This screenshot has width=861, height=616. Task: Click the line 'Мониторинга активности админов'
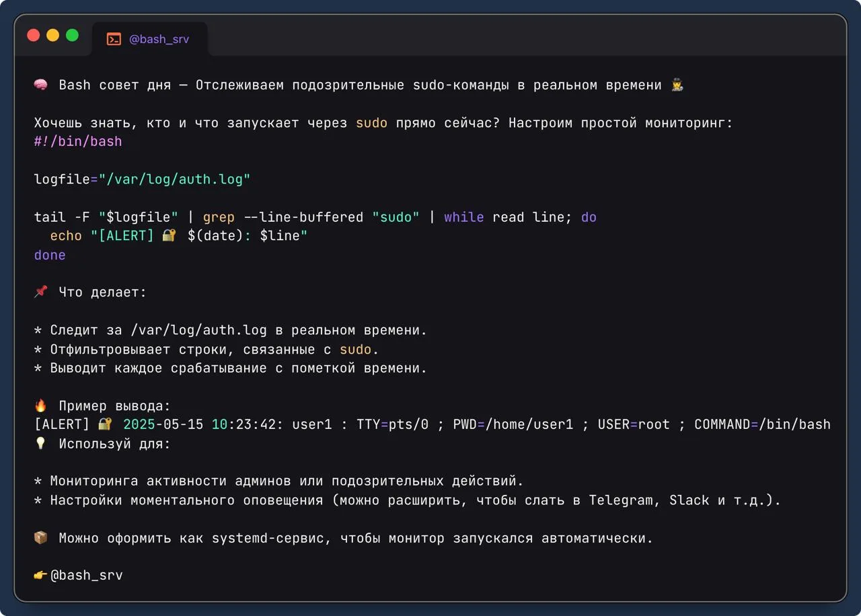click(279, 482)
